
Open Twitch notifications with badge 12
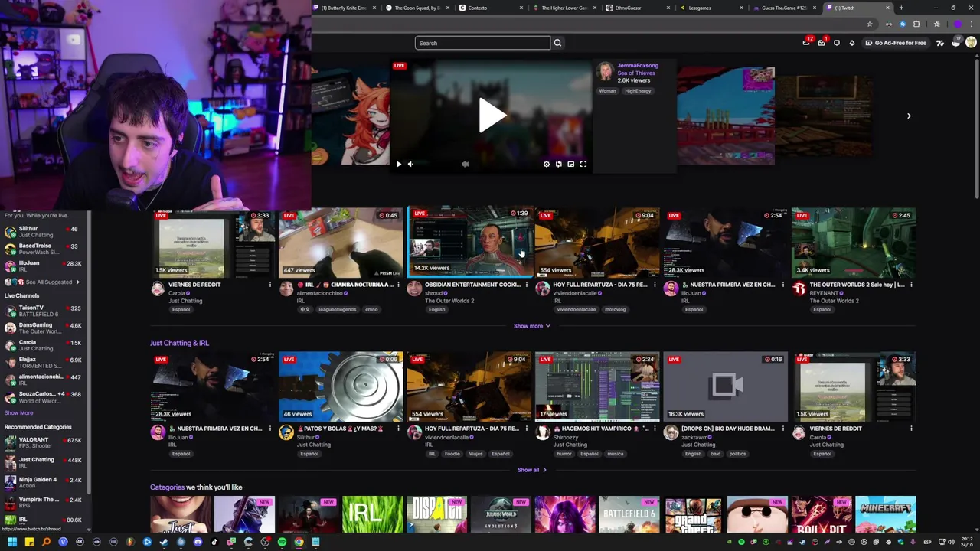[x=806, y=43]
